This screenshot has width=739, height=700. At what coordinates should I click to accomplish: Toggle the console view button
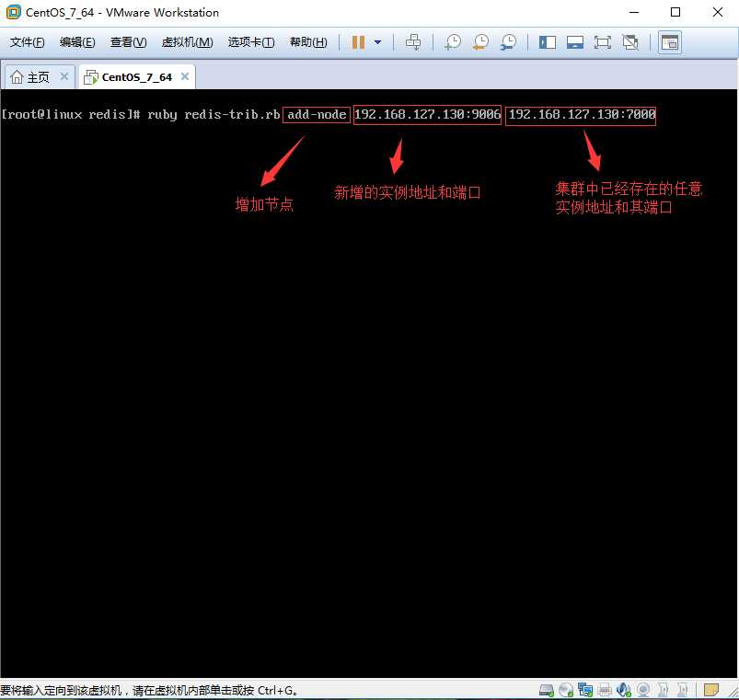669,42
